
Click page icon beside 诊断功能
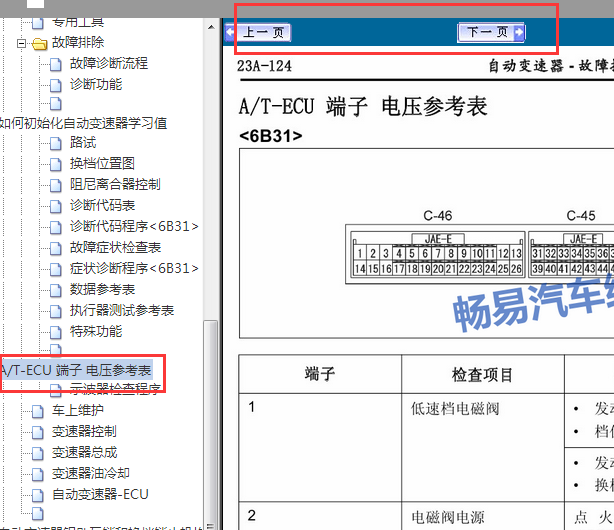56,85
